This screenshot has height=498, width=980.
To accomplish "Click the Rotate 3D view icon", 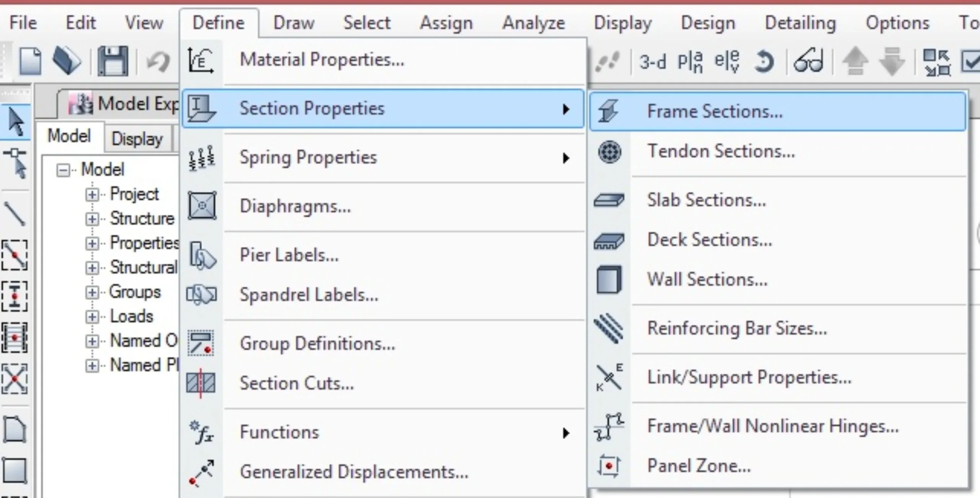I will coord(764,62).
